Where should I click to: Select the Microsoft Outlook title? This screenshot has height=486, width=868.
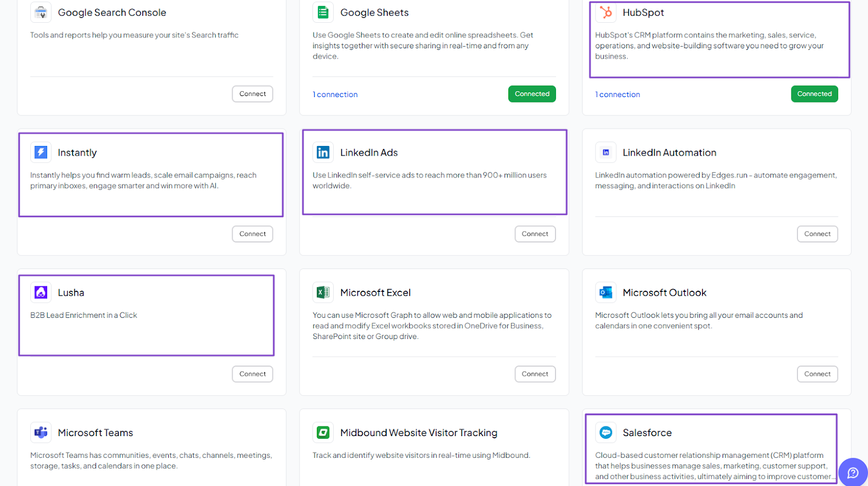(665, 292)
